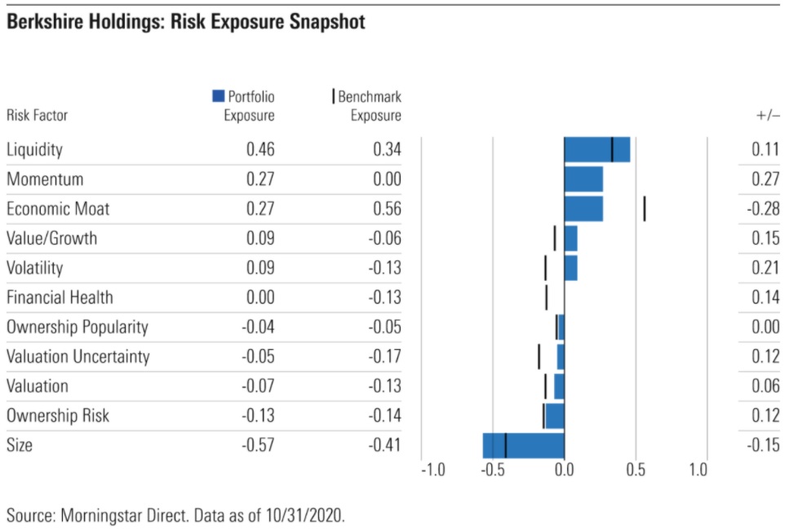
Task: Click the Economic Moat benchmark tick mark
Action: (645, 208)
